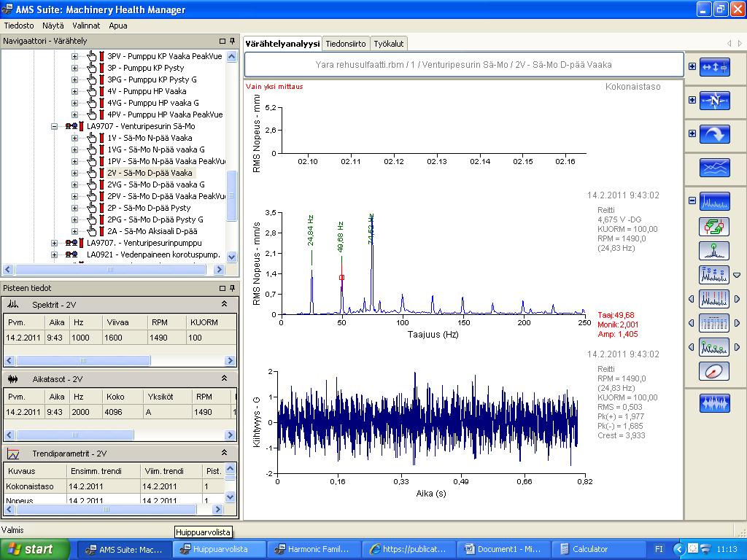
Task: Expand the LA0921 Vedenpaineen korotuspump. node
Action: click(54, 254)
